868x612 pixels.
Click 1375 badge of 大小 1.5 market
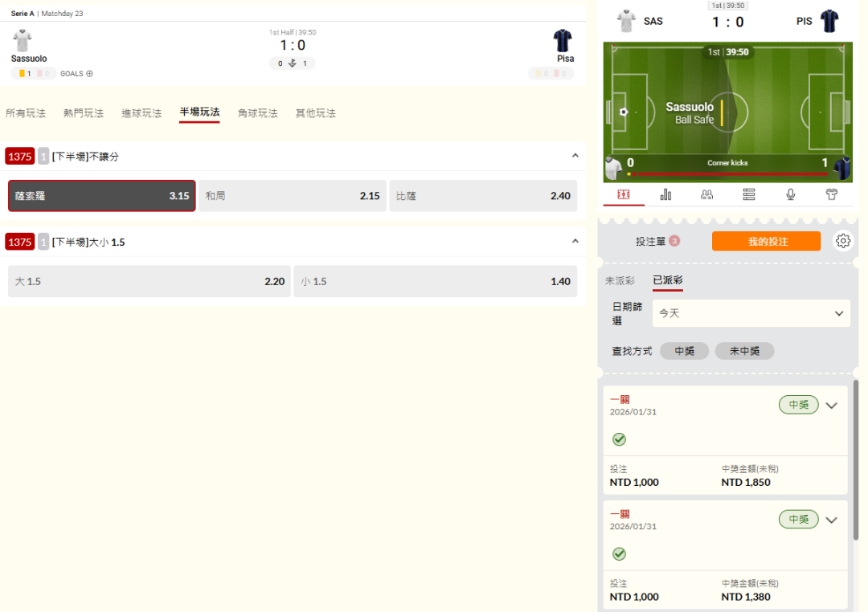(20, 242)
